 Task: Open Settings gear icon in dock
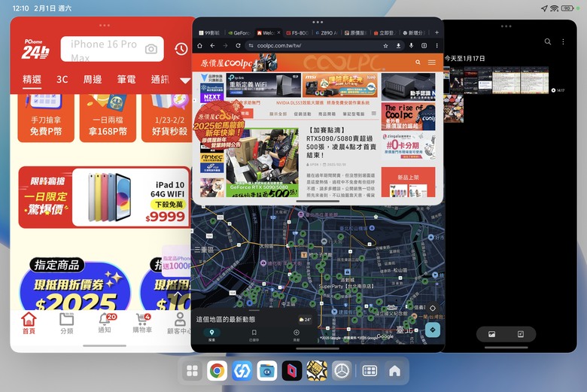click(342, 371)
